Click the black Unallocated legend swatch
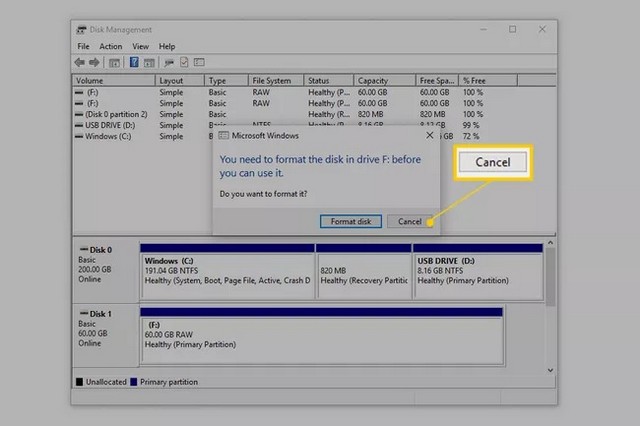 tap(79, 382)
